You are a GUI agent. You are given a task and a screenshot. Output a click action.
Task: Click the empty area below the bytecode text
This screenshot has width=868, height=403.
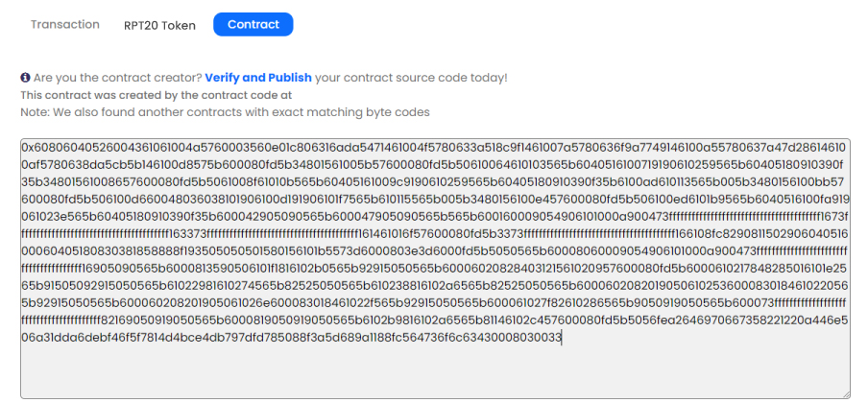point(435,371)
